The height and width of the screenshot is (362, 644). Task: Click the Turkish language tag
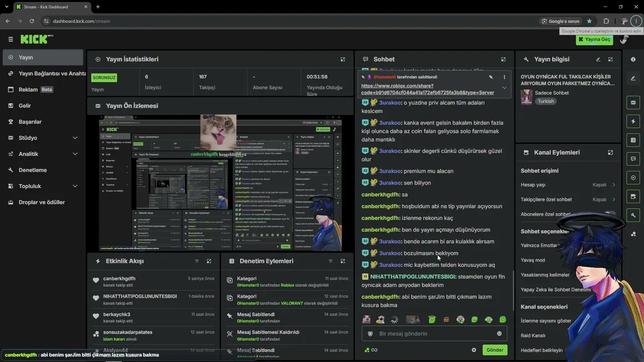coord(545,101)
